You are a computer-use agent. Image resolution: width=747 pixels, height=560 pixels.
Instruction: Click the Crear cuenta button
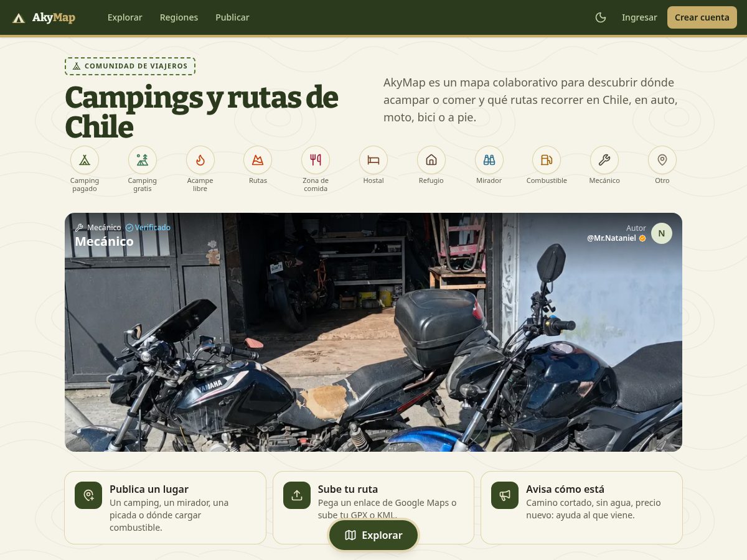click(702, 17)
